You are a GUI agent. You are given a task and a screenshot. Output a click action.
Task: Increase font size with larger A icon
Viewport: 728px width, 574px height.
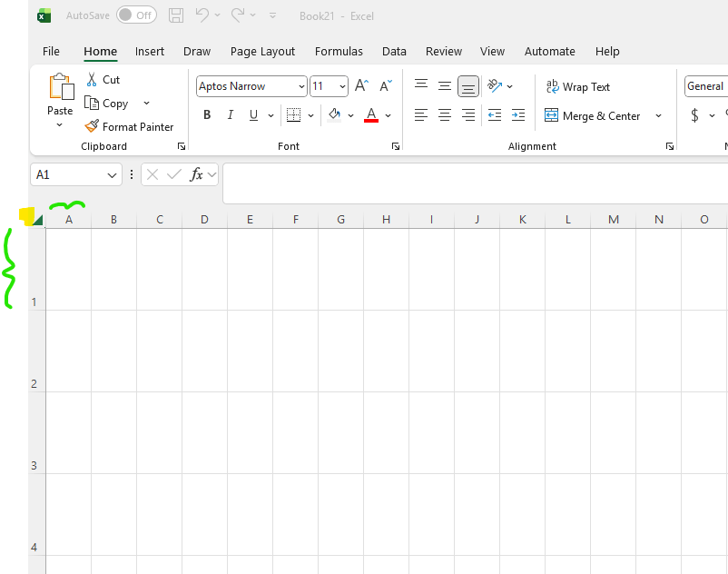point(361,86)
